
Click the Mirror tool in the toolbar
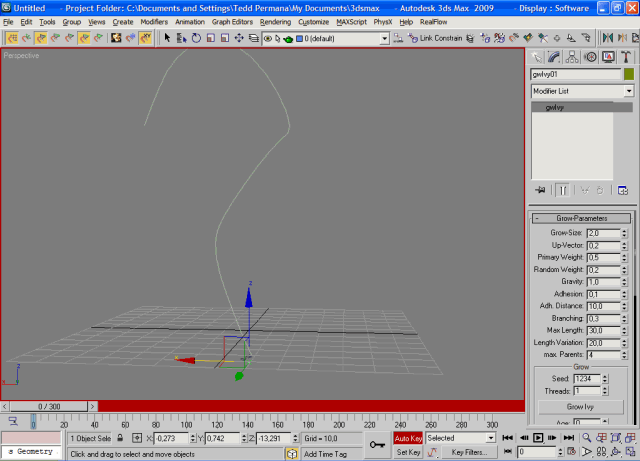[x=608, y=38]
